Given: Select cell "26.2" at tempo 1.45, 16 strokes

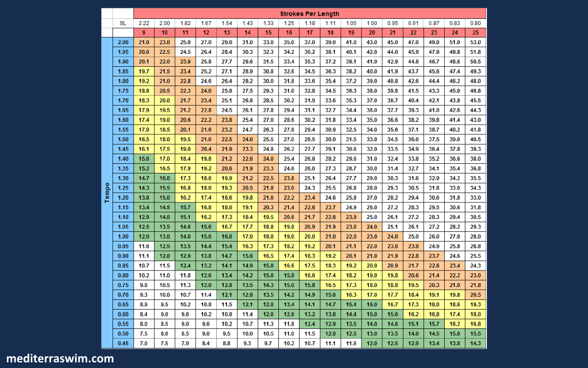Looking at the screenshot, I should coord(289,149).
